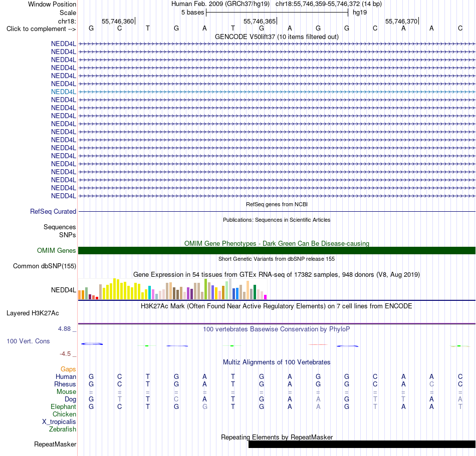Screen dimensions: 476x456
Task: Select the 'X_tropicalis' alignment row label
Action: click(x=59, y=422)
